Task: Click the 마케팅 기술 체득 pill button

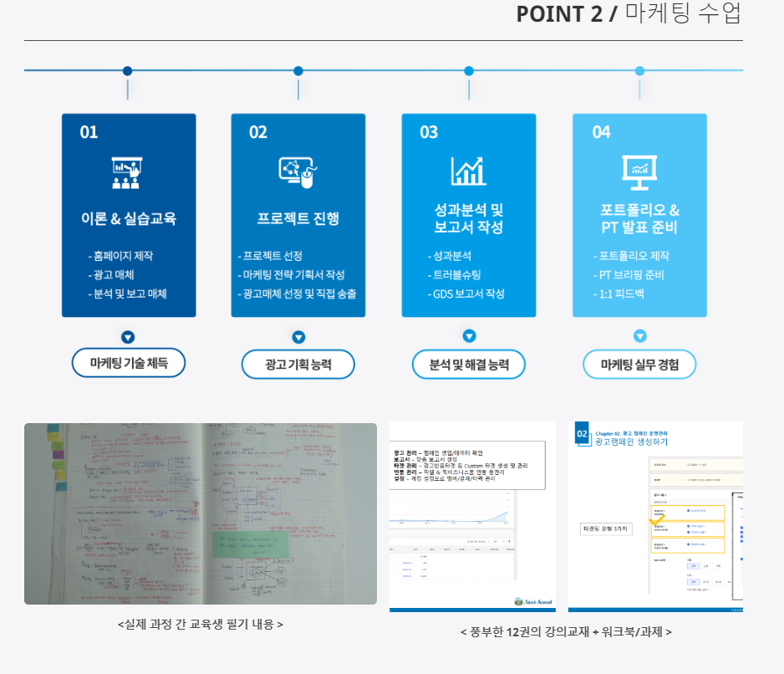Action: tap(129, 363)
